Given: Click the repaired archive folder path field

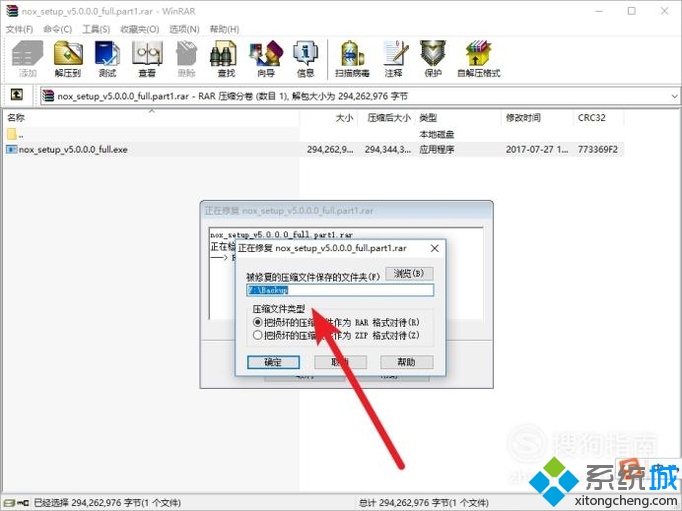Looking at the screenshot, I should 340,290.
